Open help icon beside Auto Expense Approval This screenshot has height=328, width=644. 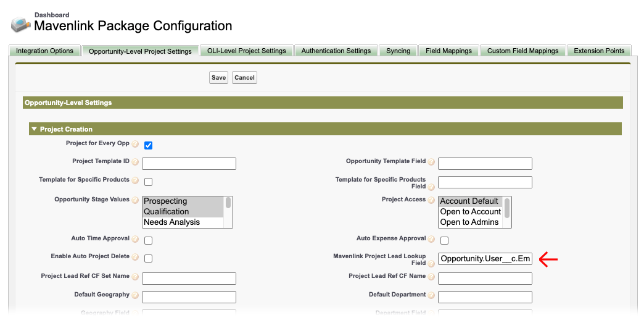tap(431, 239)
